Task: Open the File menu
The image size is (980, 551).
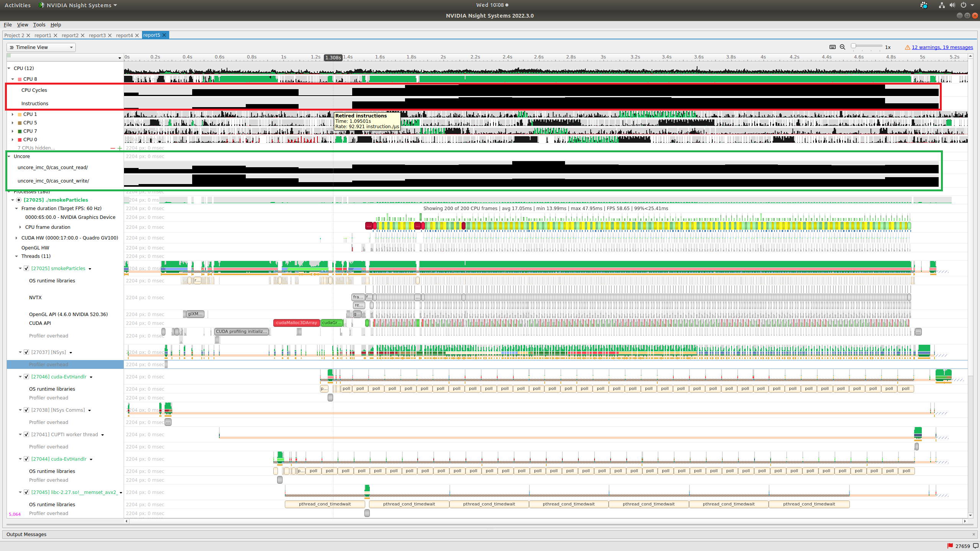Action: (8, 24)
